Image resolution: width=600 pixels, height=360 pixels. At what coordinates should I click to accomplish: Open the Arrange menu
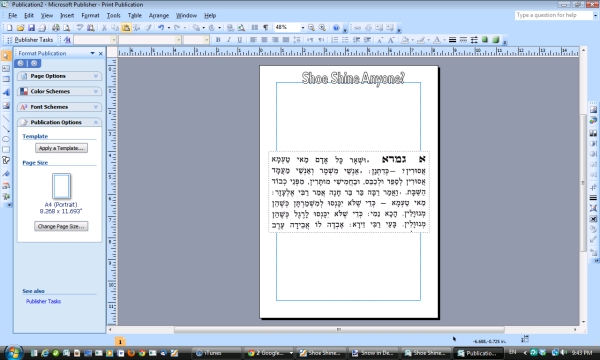click(159, 15)
